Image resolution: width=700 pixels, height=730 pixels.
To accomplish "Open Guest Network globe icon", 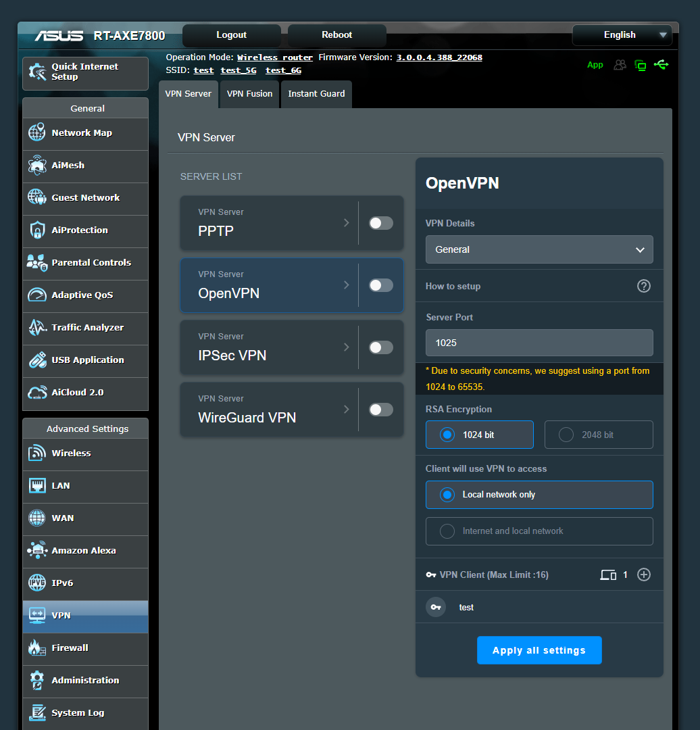I will [x=36, y=197].
